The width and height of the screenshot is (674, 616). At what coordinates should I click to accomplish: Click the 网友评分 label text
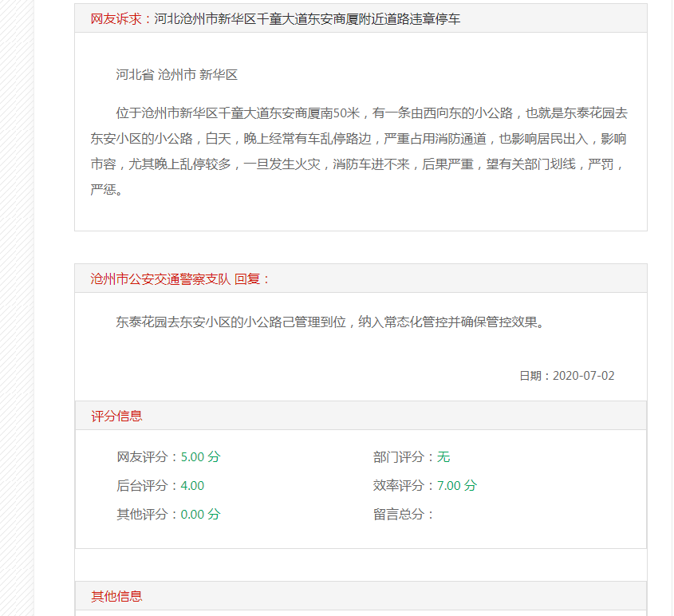click(144, 457)
